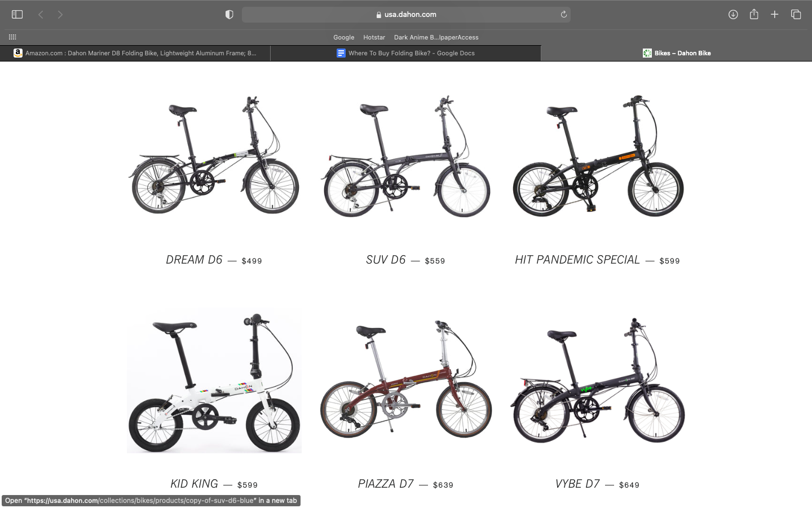Click the forward navigation arrow
812x508 pixels.
[60, 14]
